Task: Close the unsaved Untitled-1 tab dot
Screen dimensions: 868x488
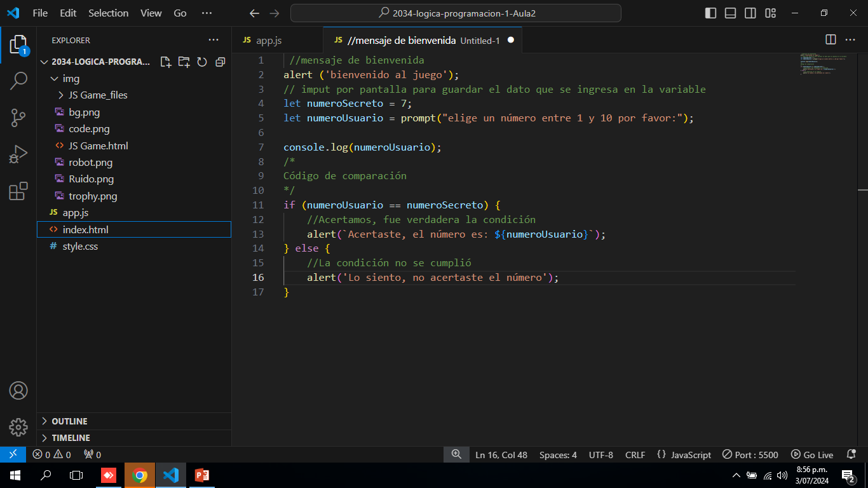Action: tap(511, 41)
